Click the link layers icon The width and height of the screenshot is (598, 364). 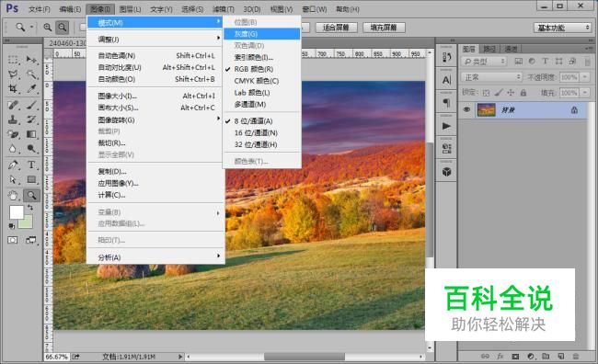[x=485, y=357]
